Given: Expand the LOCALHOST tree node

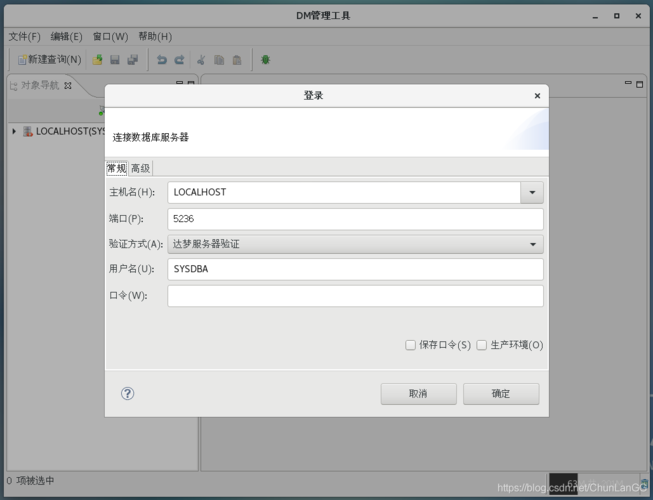Looking at the screenshot, I should coord(14,132).
